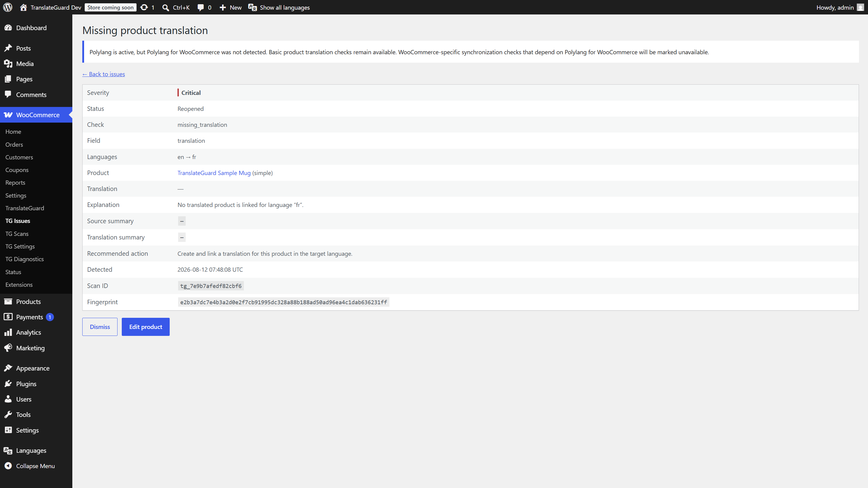Open the WordPress logo menu
This screenshot has height=488, width=868.
8,7
